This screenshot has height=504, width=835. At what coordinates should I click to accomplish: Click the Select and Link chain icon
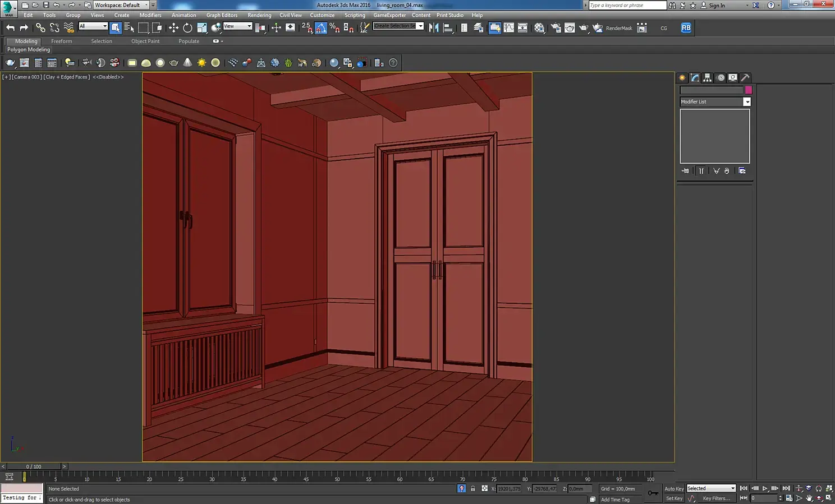pos(40,27)
